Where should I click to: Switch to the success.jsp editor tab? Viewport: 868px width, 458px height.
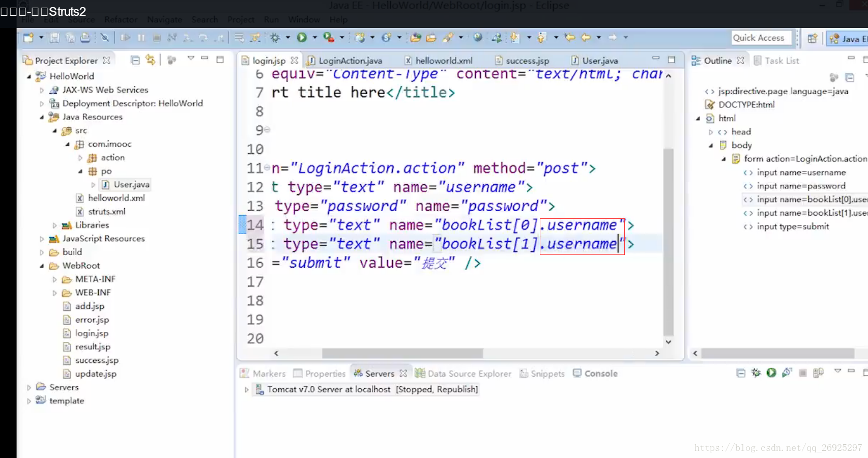(522, 61)
